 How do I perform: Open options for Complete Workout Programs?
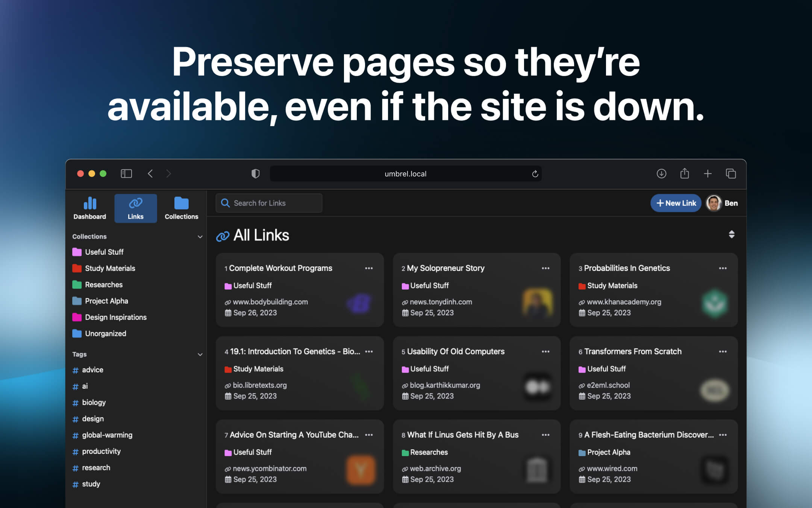point(369,268)
